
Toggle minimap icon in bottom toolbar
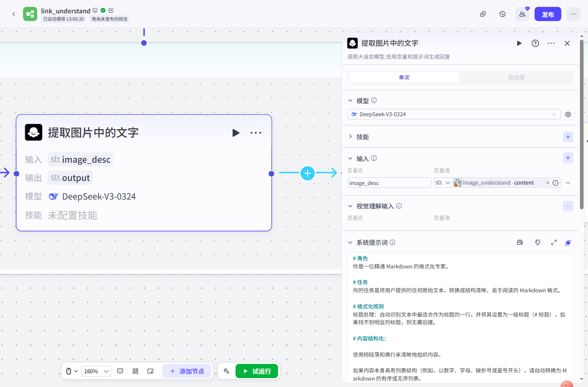coord(151,371)
